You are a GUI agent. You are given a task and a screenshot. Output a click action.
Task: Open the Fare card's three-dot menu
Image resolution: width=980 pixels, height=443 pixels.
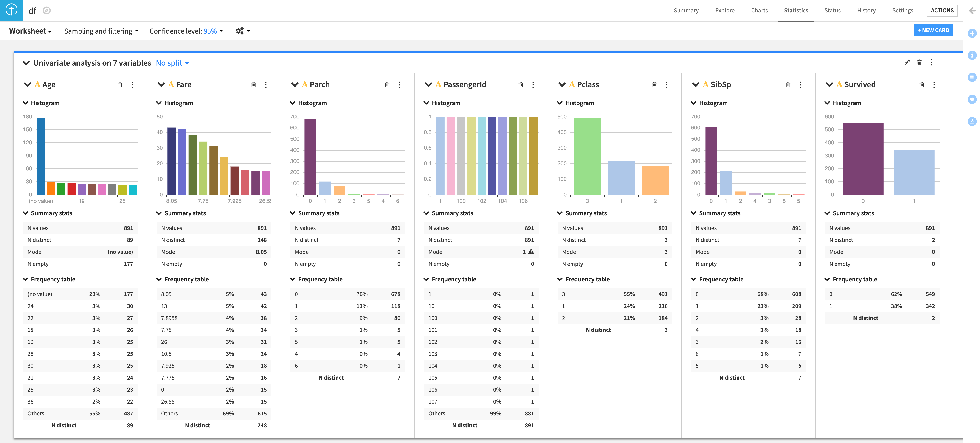pos(266,85)
